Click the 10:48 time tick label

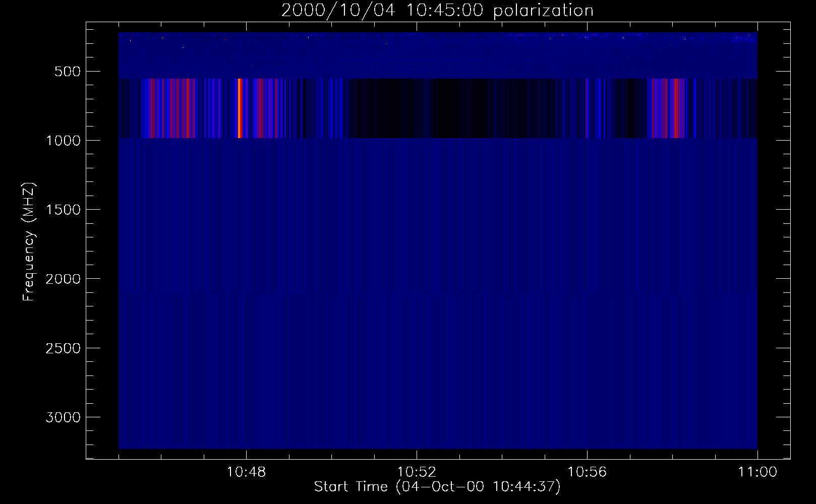coord(247,473)
